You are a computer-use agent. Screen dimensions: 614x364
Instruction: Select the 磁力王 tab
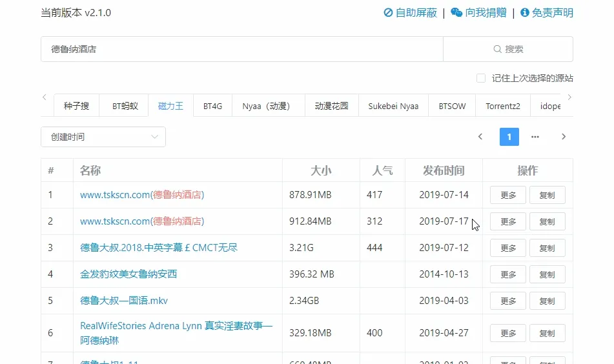[170, 106]
